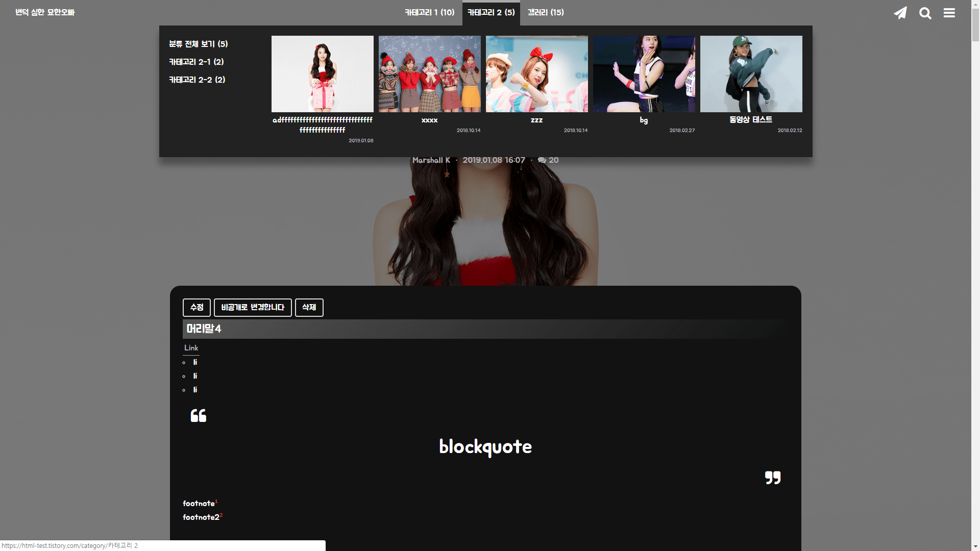Click the paper plane icon in header
This screenshot has height=551, width=980.
coord(900,13)
